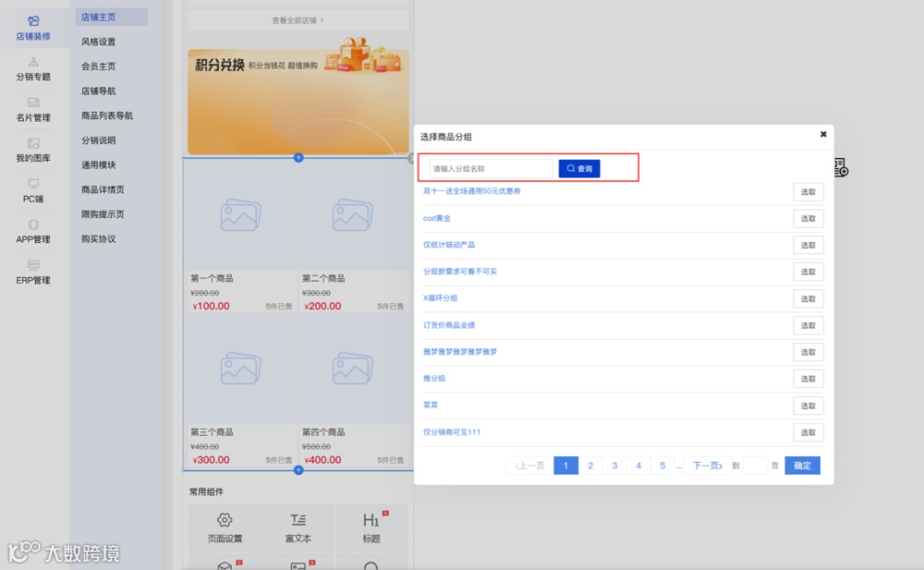Open 推分组 group link

tap(434, 377)
